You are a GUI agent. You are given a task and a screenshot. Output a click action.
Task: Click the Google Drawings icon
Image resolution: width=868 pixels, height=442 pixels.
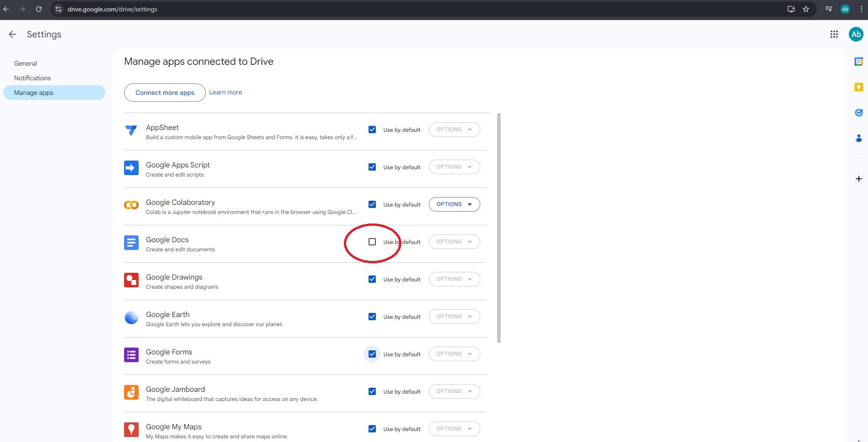(131, 280)
